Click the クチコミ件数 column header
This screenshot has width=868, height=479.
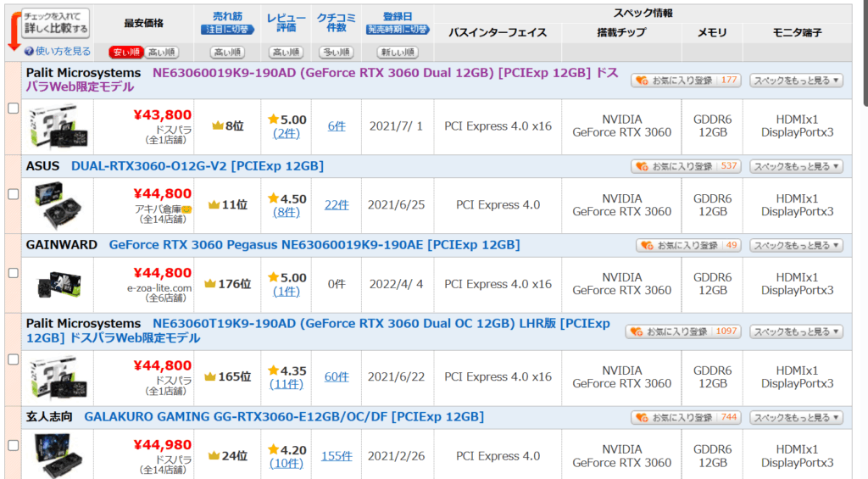337,23
